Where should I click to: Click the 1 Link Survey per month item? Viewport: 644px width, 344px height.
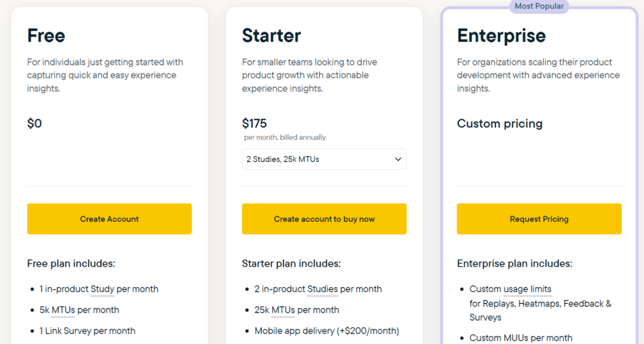point(87,331)
